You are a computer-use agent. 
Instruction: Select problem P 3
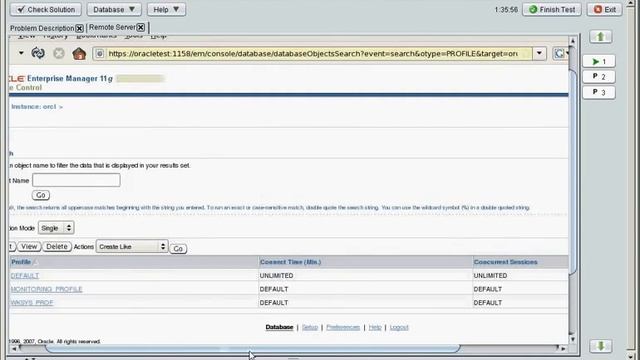pos(599,92)
